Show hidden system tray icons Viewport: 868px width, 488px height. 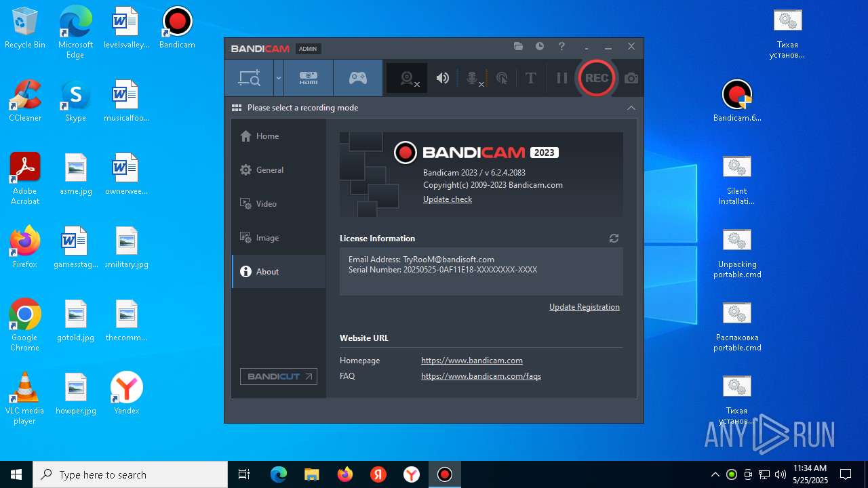click(715, 474)
